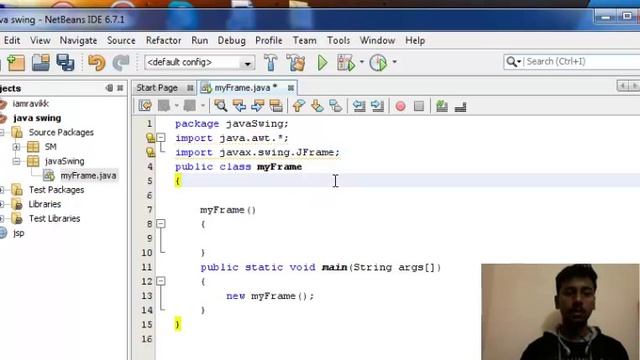Click the Search (Ctrl+I) field
Image resolution: width=640 pixels, height=360 pixels.
click(x=582, y=62)
